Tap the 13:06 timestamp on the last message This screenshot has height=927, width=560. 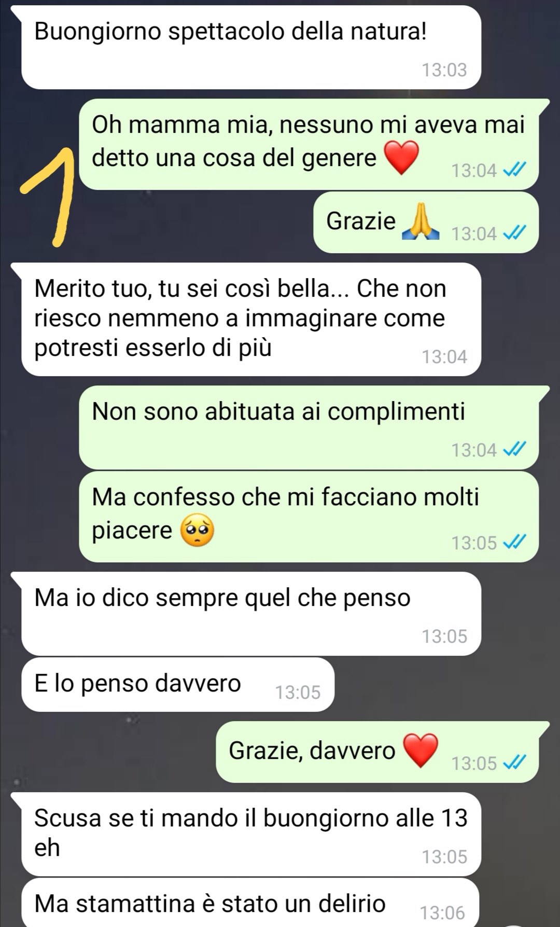pos(442,912)
